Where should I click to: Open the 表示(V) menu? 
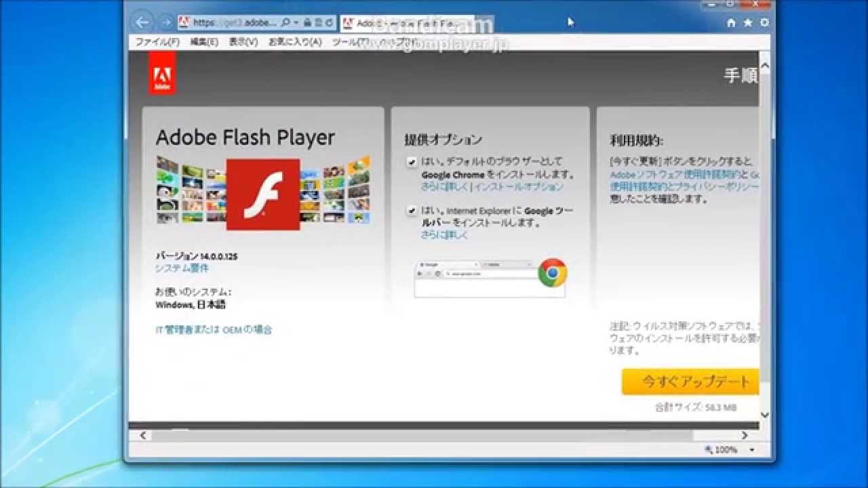243,42
